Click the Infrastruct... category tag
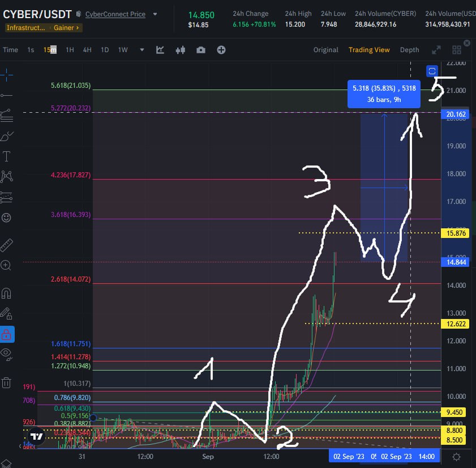Screen dimensions: 476x468 point(25,28)
